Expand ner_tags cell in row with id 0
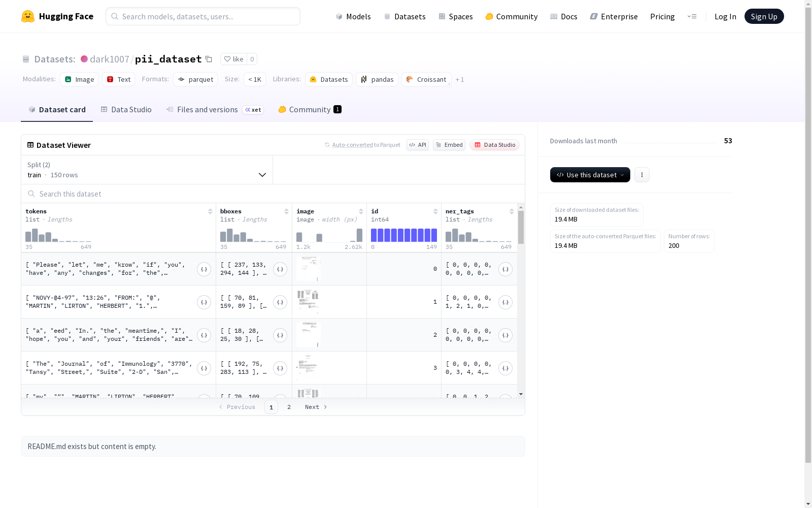The image size is (812, 508). [x=505, y=269]
